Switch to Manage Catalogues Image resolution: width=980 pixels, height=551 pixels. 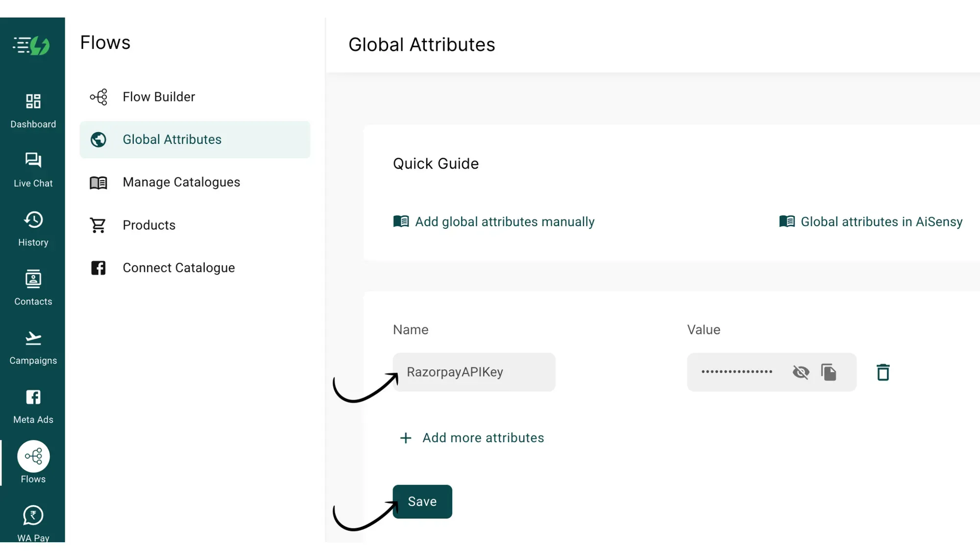(181, 182)
